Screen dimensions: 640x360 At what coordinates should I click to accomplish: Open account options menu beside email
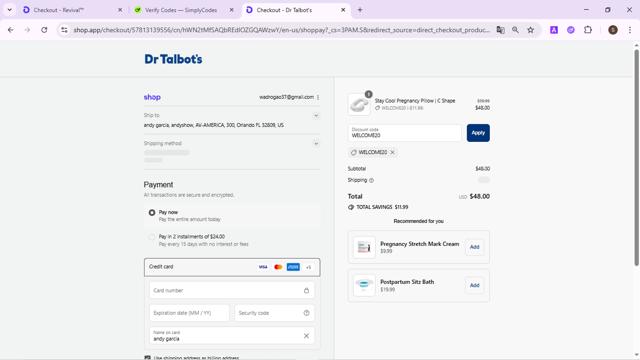(318, 97)
